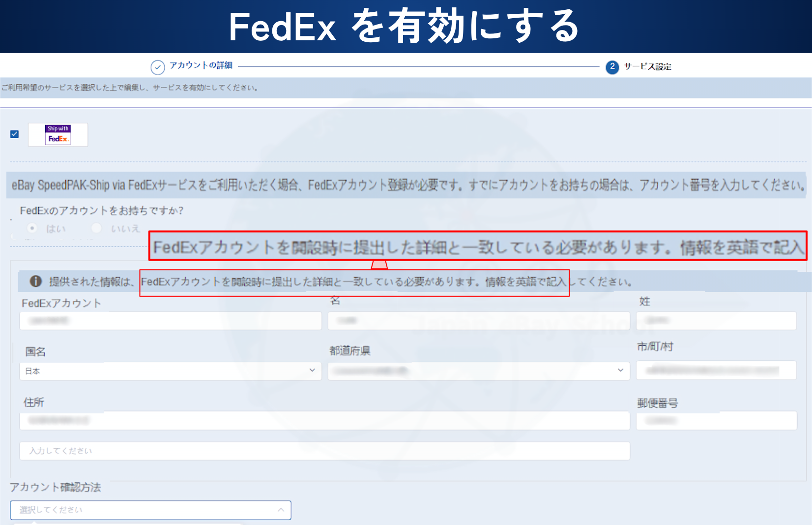Click the 郵便番号 input field

(x=716, y=421)
